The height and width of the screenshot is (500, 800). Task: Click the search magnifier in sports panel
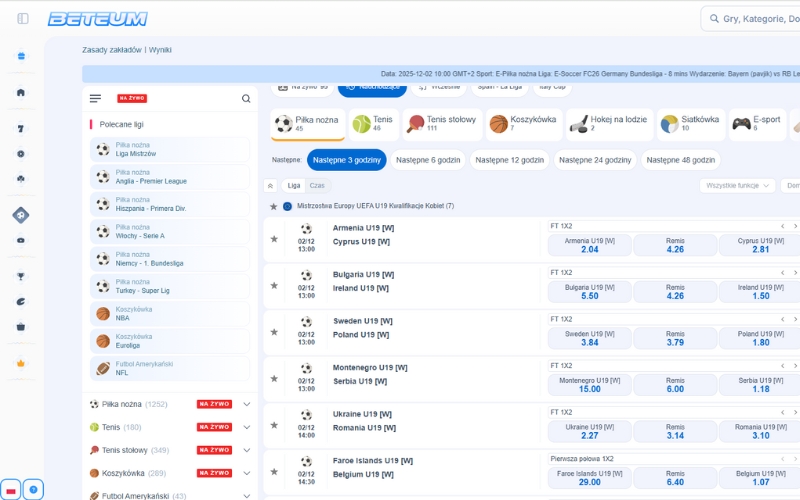(246, 99)
